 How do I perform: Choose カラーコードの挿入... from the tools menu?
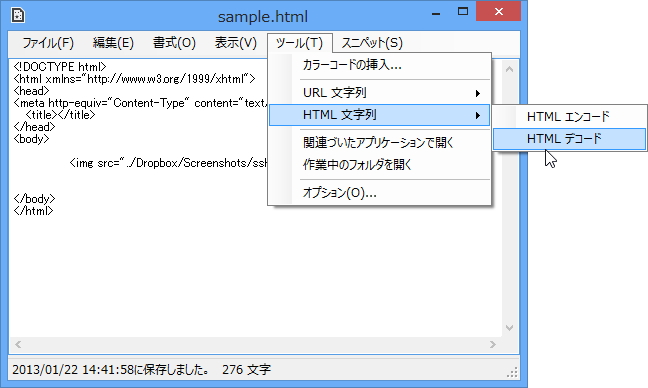379,65
